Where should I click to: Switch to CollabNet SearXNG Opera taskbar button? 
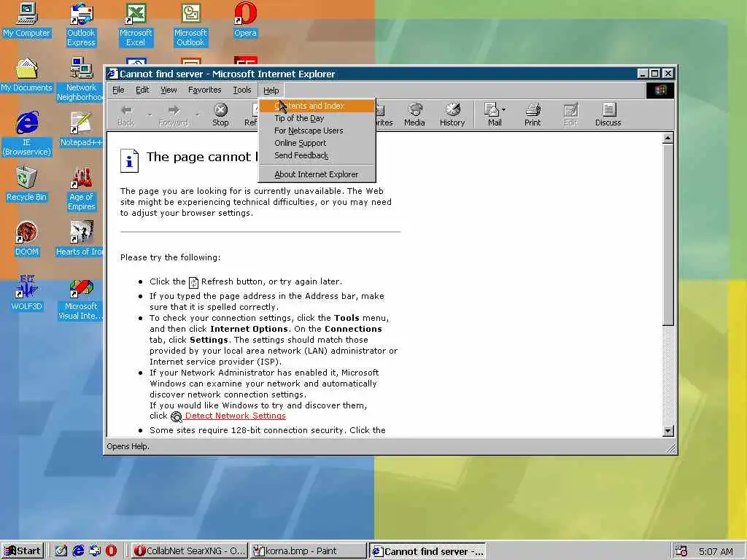coord(190,551)
